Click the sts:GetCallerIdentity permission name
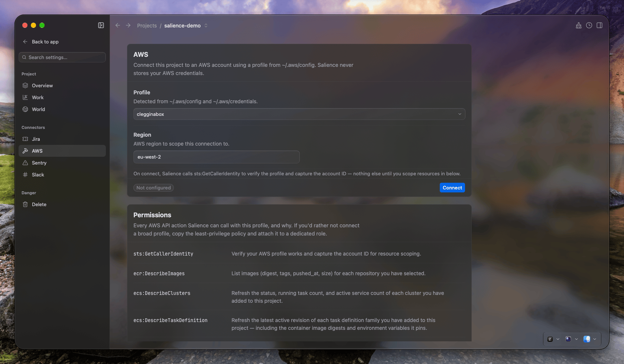 pos(163,254)
